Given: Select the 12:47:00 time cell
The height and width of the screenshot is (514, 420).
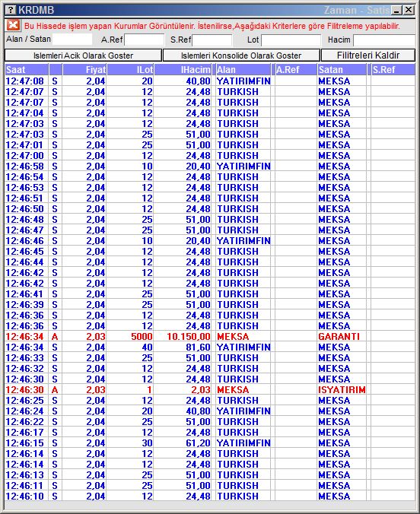Looking at the screenshot, I should click(25, 155).
